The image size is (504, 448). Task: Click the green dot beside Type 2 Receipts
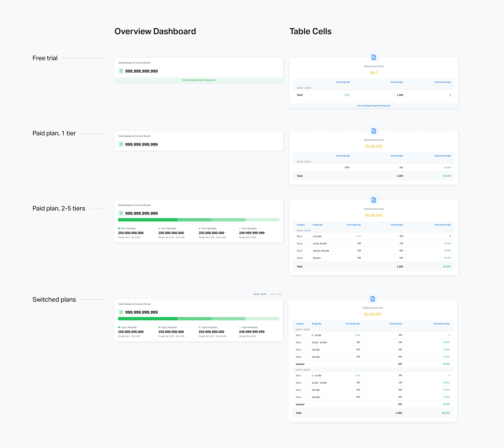tap(159, 327)
